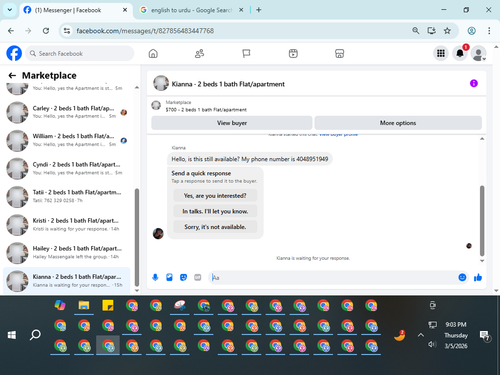
Task: Open conversation info purple icon
Action: coord(474,83)
